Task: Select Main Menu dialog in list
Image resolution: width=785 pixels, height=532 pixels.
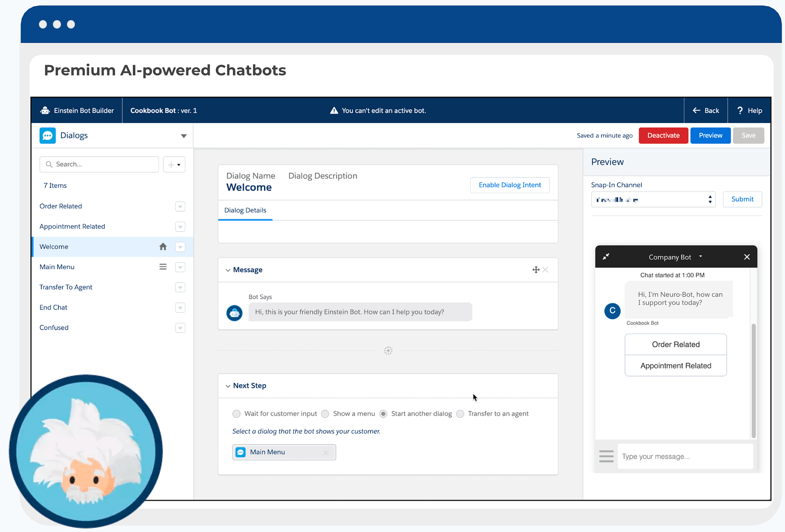Action: click(x=57, y=267)
